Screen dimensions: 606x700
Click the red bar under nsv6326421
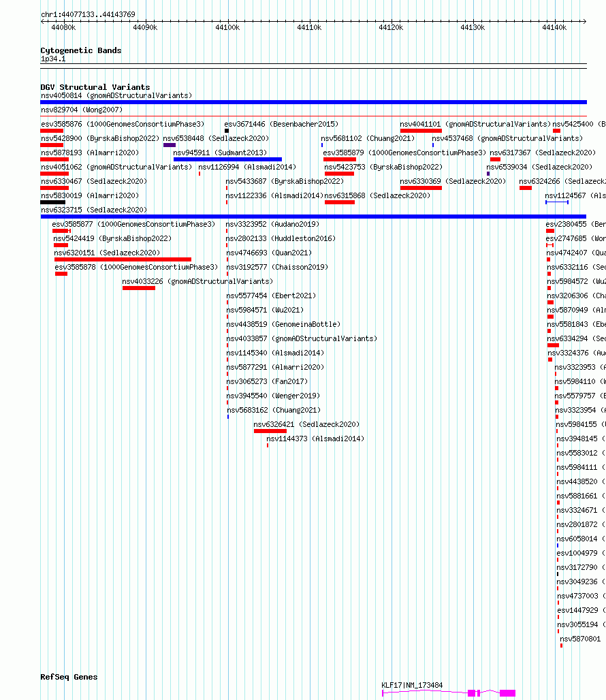click(270, 431)
